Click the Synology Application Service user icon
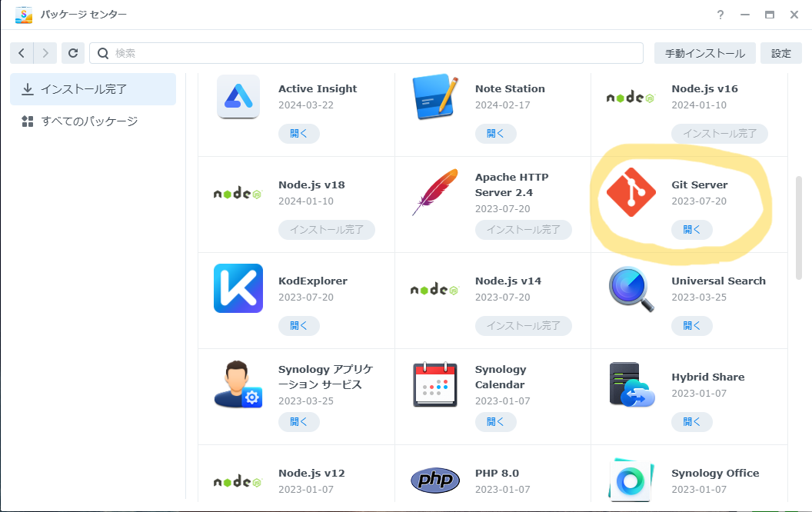Image resolution: width=812 pixels, height=512 pixels. [x=238, y=384]
